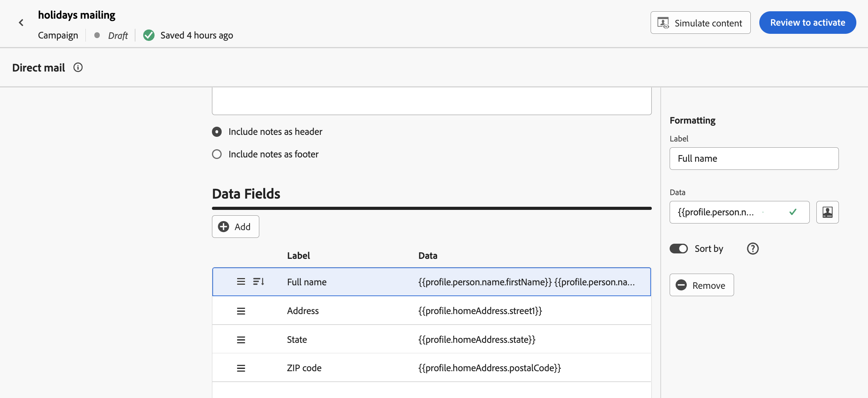Click drag handle on State row

coord(241,340)
